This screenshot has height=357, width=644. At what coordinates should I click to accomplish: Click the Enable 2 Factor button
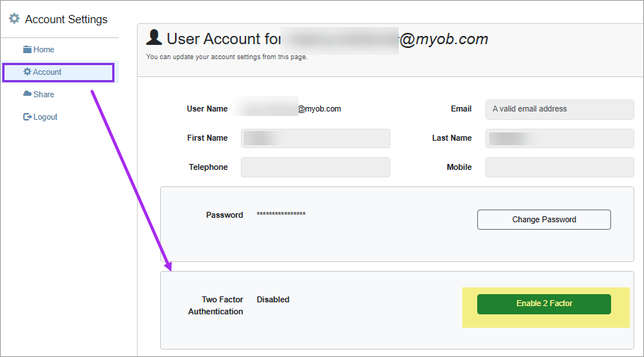pos(544,304)
